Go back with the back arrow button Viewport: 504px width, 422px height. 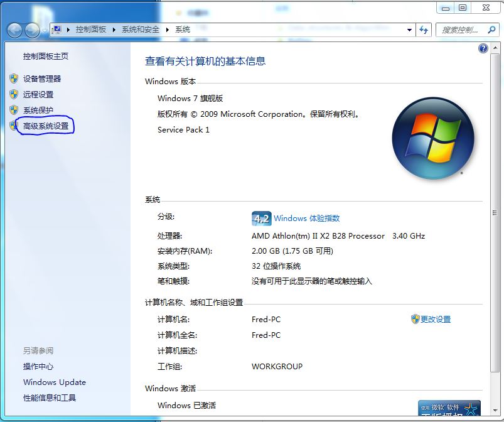[14, 31]
